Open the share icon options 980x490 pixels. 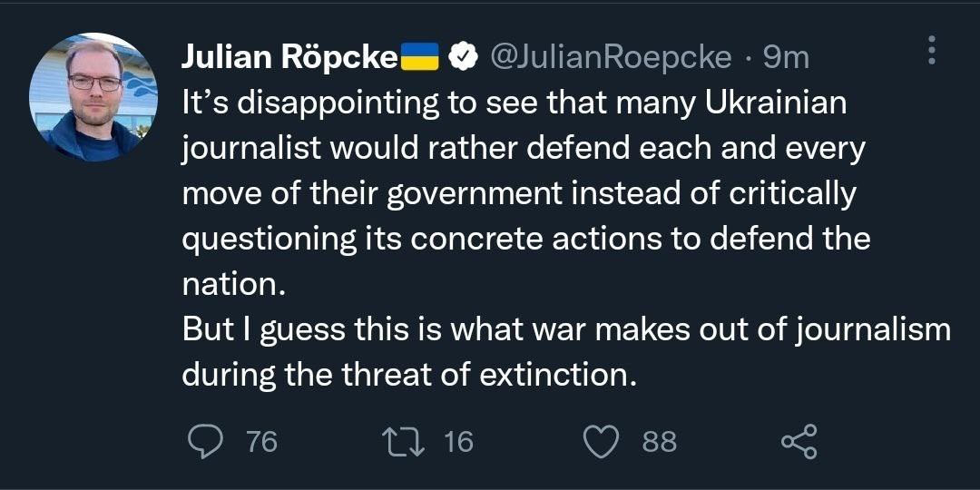tap(799, 442)
